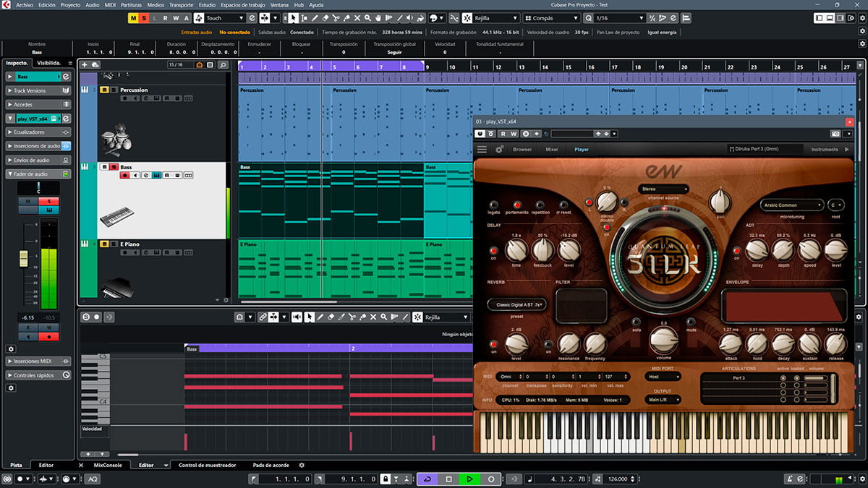Viewport: 868px width, 488px height.
Task: Start playback with the green play button
Action: pyautogui.click(x=469, y=479)
